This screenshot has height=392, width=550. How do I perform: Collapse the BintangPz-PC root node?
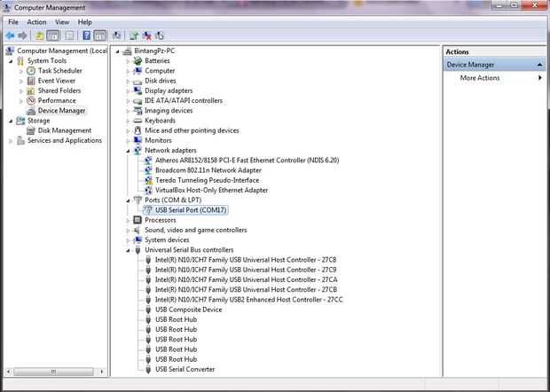(117, 51)
